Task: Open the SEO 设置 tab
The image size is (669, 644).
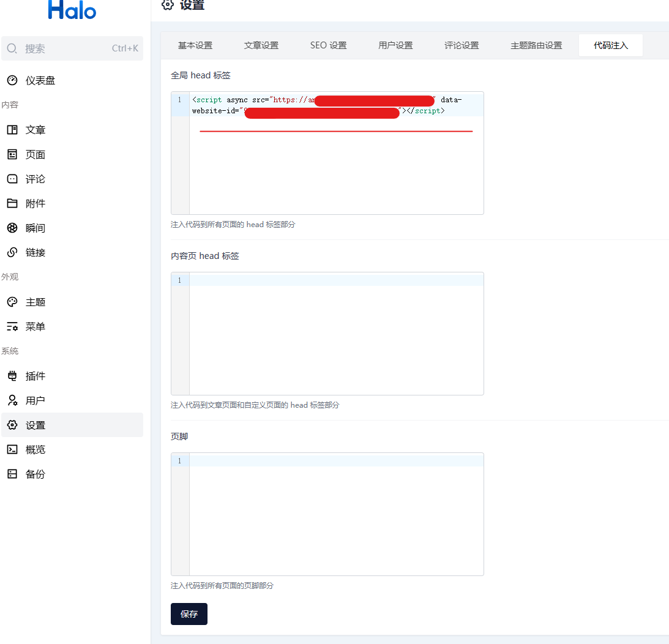Action: tap(328, 45)
